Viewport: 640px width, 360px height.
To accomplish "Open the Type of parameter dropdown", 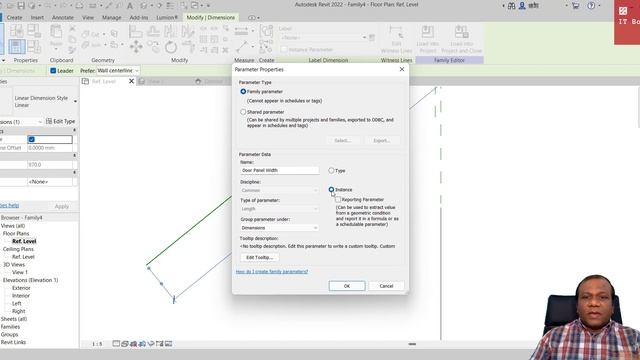I will pyautogui.click(x=280, y=209).
